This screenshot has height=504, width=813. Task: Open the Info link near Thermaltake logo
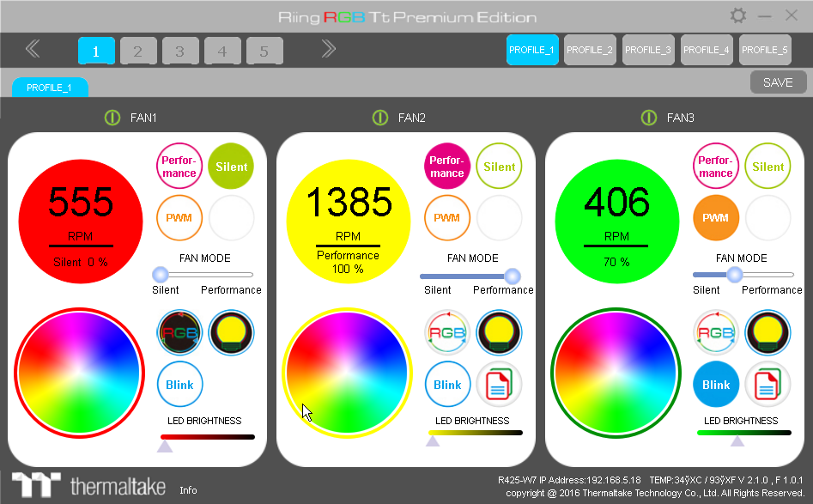coord(188,490)
